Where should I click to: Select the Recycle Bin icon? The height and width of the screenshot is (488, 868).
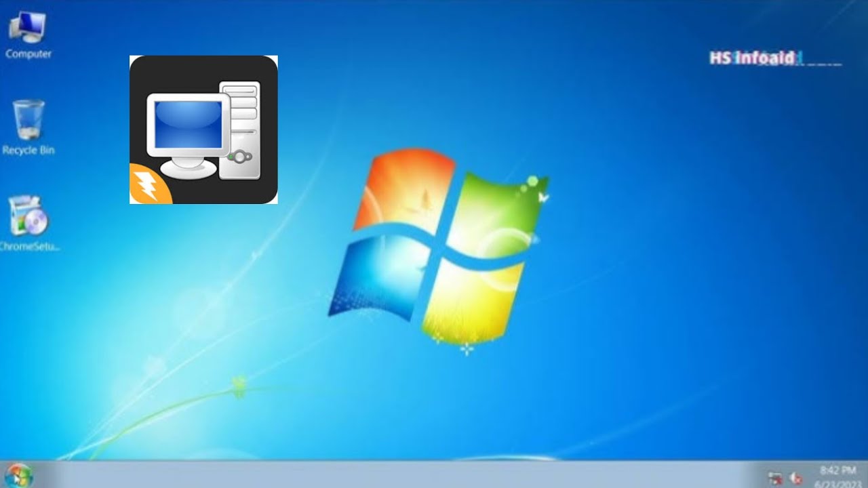pyautogui.click(x=28, y=128)
